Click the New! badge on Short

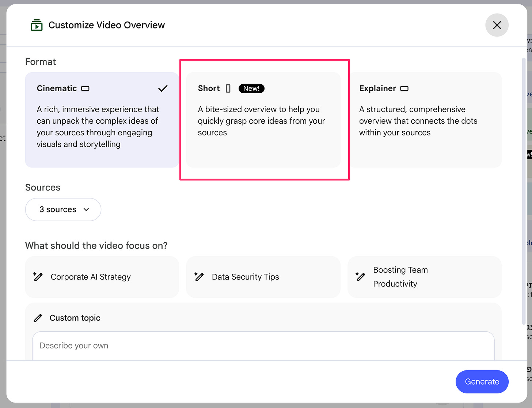tap(251, 88)
